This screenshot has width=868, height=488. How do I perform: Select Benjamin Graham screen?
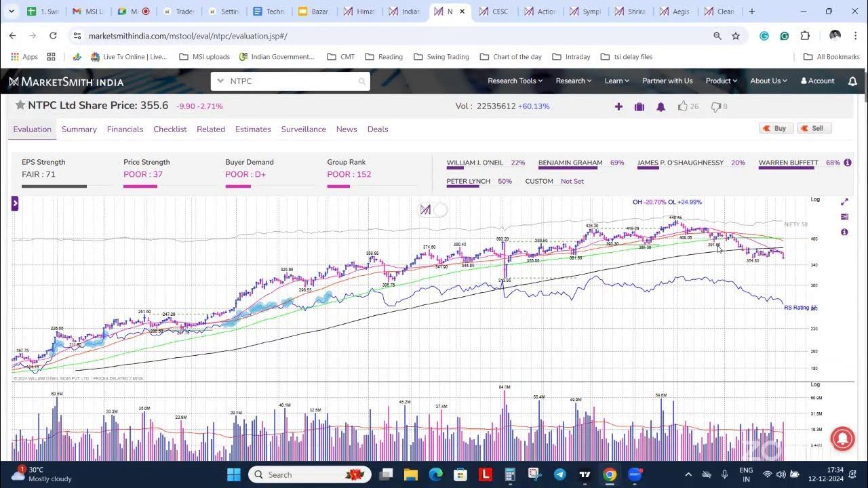570,163
